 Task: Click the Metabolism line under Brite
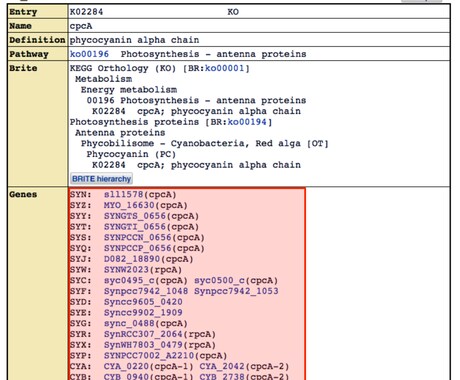(x=103, y=79)
